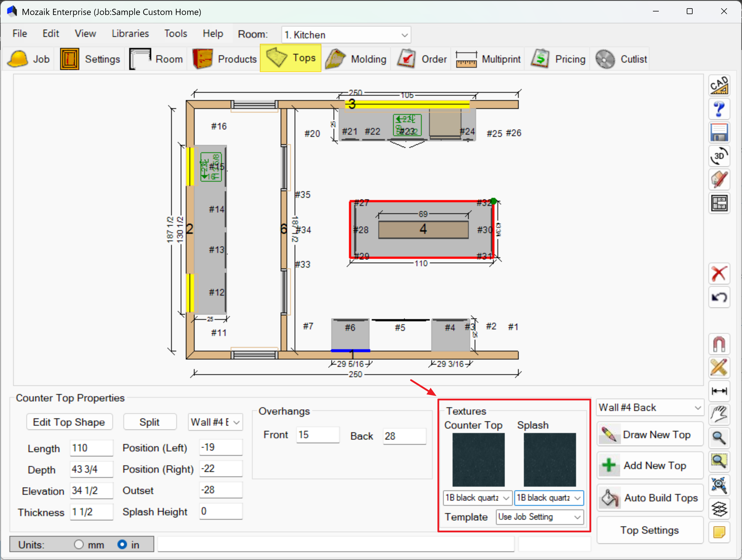Click the floppy disk save icon
The height and width of the screenshot is (560, 742).
[x=719, y=133]
